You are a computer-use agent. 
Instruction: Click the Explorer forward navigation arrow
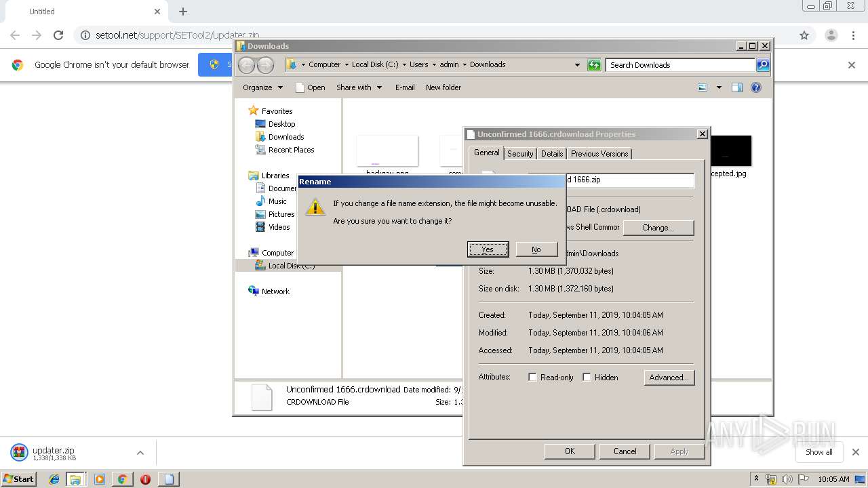coord(265,65)
